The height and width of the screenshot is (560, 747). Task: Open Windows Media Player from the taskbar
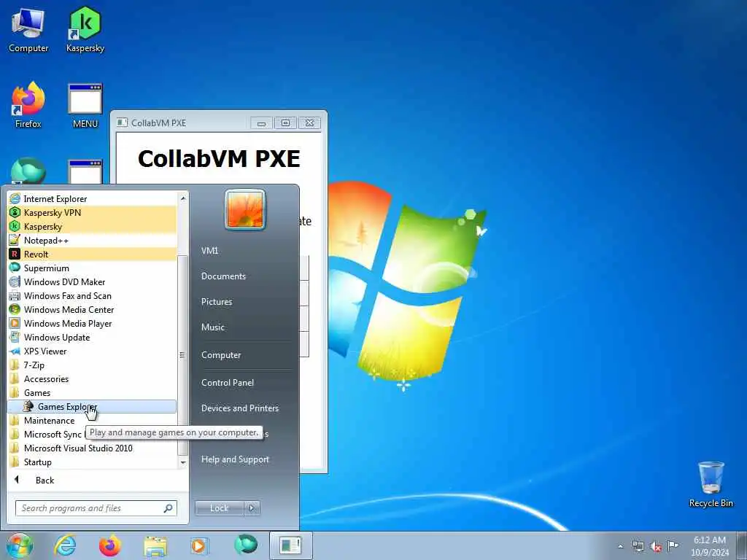point(199,545)
